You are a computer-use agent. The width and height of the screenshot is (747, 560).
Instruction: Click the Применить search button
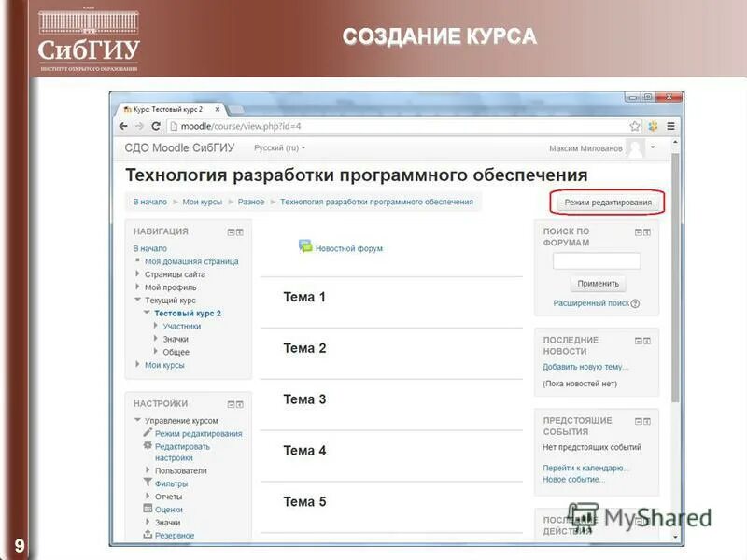click(x=598, y=284)
